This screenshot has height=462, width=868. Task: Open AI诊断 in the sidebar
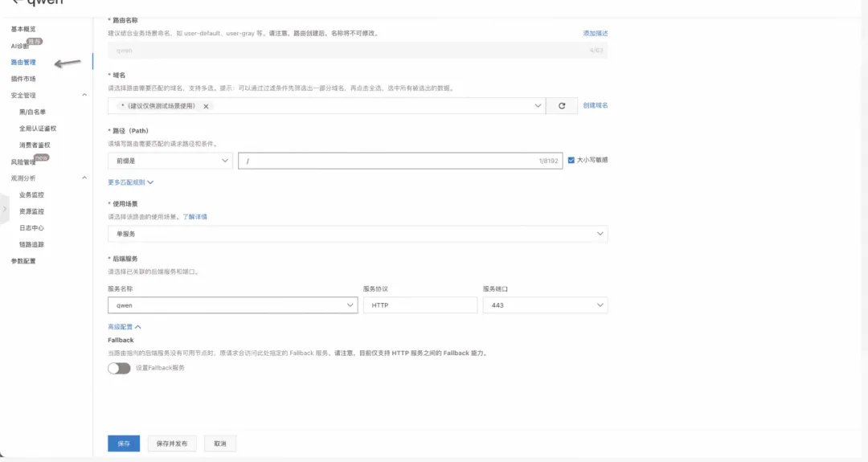20,47
